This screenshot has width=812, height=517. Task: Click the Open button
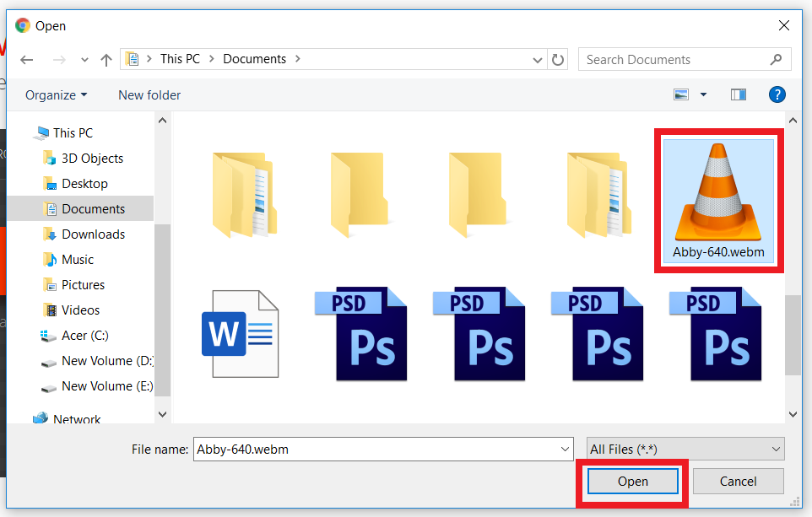[632, 482]
